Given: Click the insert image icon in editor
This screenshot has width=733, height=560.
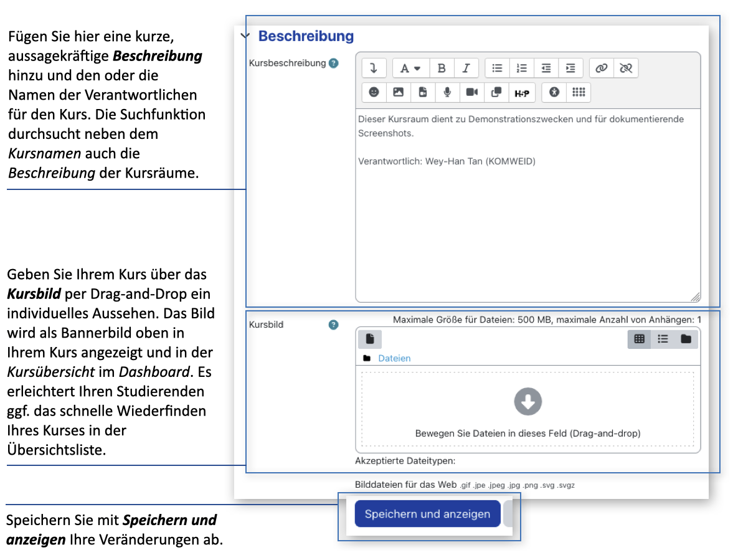Looking at the screenshot, I should (x=398, y=92).
